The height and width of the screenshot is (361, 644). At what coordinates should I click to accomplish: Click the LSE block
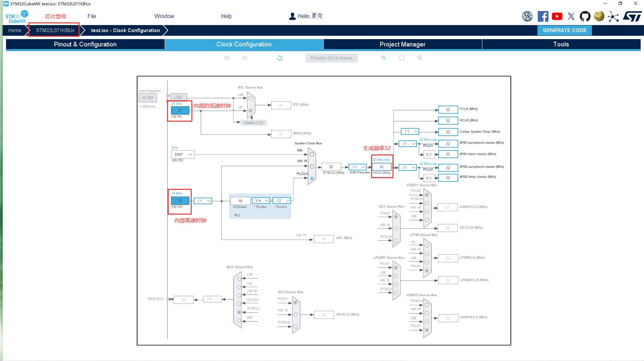click(x=178, y=97)
